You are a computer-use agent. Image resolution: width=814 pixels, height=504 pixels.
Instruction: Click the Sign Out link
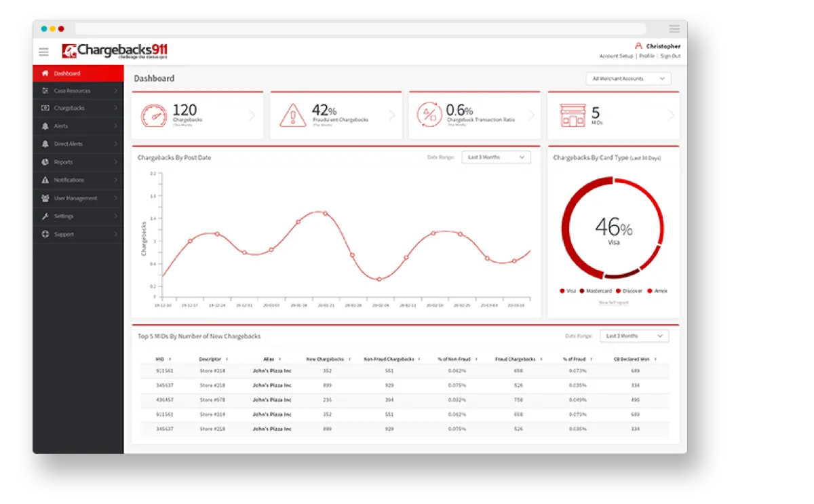[670, 56]
